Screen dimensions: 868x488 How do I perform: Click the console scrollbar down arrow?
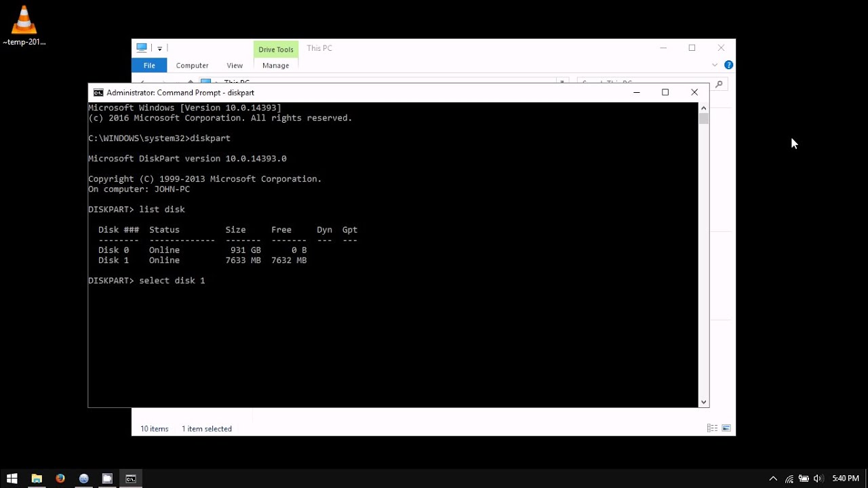pos(703,402)
